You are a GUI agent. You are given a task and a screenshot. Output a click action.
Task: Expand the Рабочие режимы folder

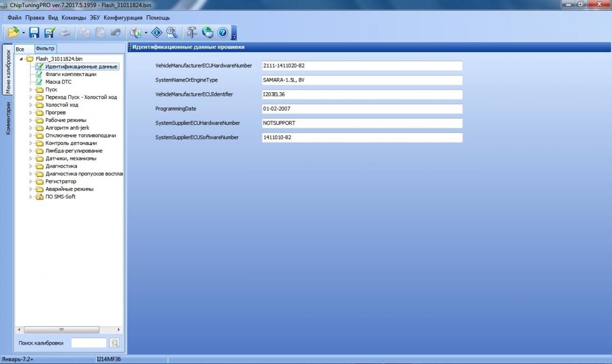tap(32, 120)
